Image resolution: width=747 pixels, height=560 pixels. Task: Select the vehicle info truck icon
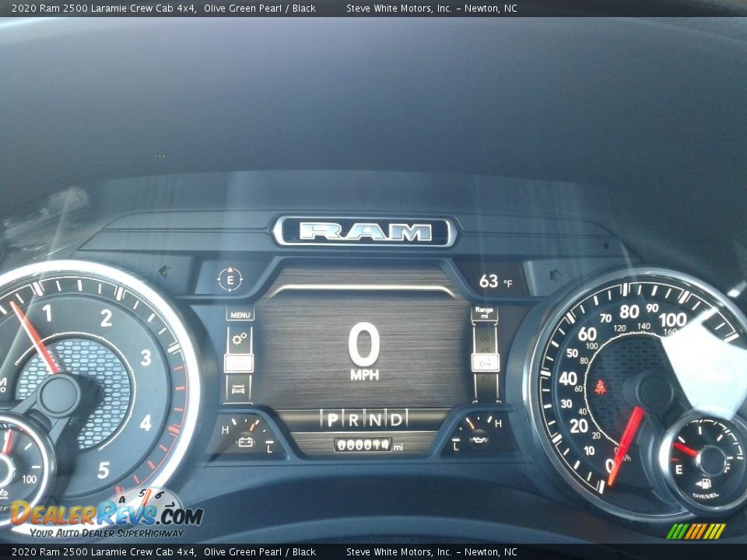point(239,388)
